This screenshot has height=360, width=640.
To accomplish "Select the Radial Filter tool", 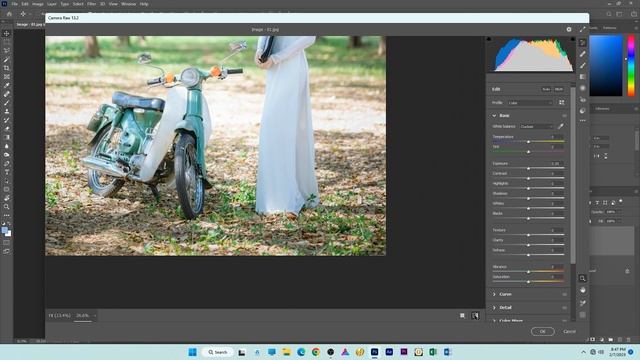I will click(582, 88).
